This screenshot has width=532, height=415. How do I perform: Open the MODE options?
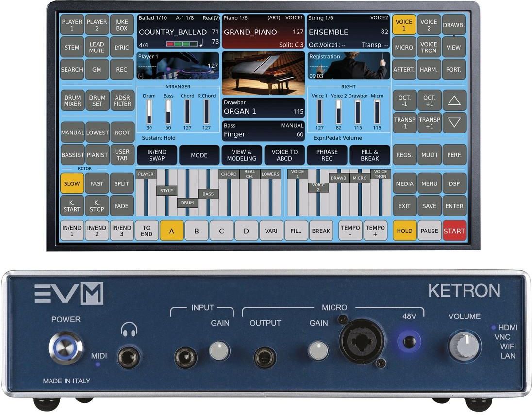pyautogui.click(x=199, y=155)
